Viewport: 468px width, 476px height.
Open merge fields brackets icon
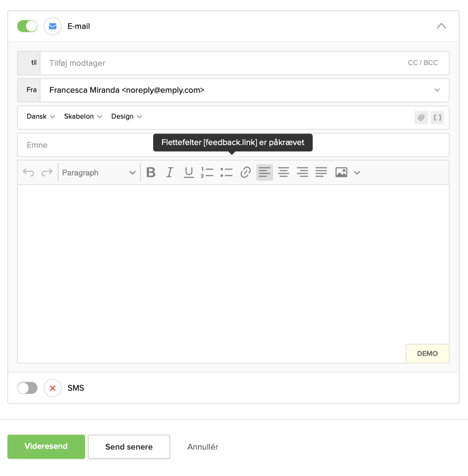pyautogui.click(x=438, y=118)
